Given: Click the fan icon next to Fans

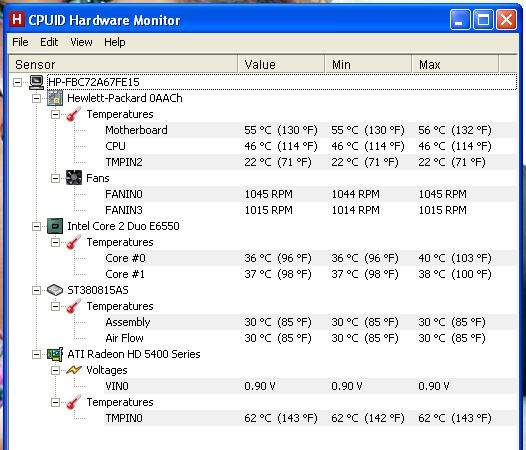Looking at the screenshot, I should [74, 178].
